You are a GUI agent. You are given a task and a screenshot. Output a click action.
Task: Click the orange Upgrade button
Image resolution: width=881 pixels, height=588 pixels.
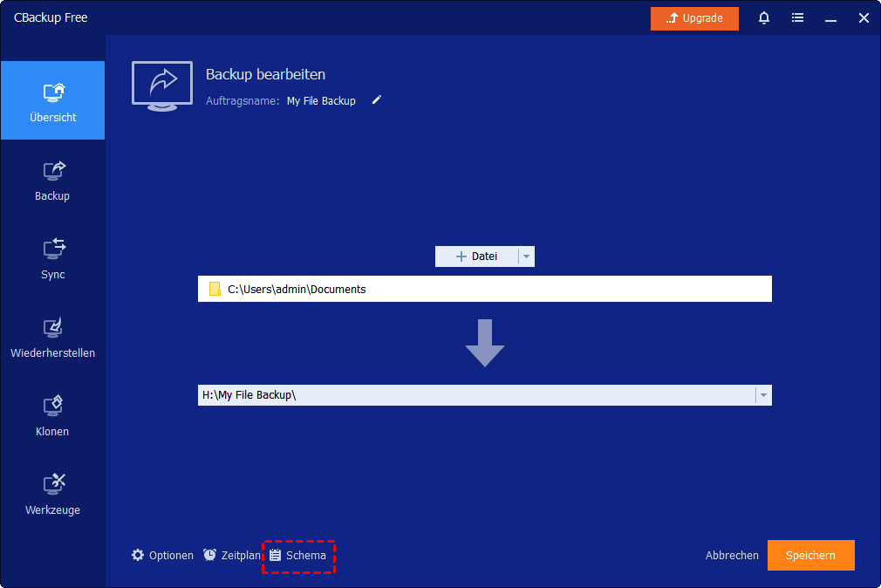[694, 18]
